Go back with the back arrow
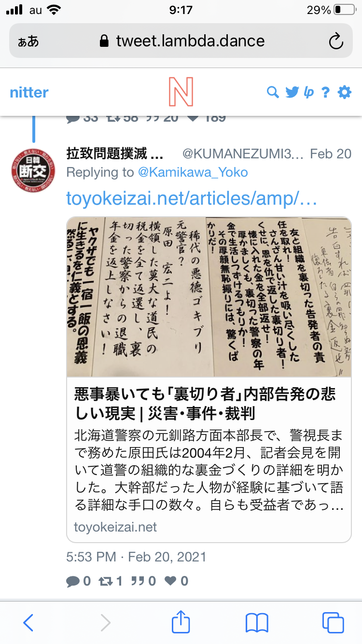This screenshot has height=644, width=362. tap(28, 623)
